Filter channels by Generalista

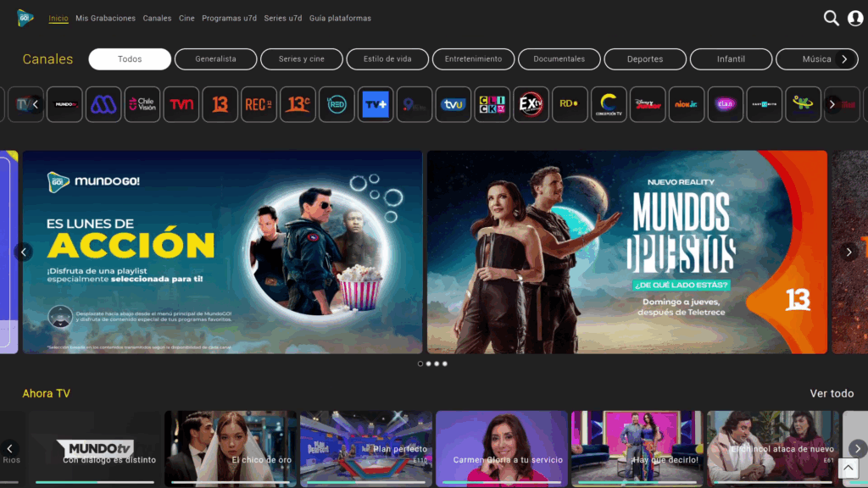[216, 59]
